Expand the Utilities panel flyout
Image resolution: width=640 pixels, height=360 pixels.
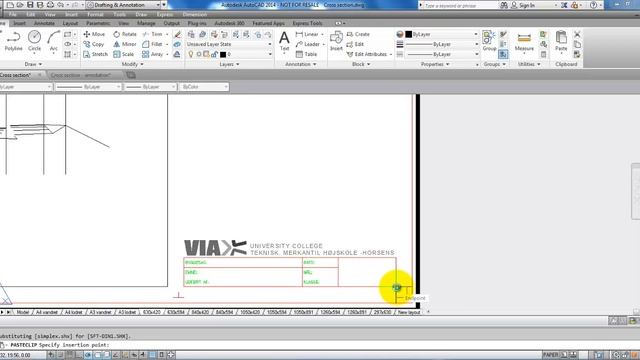pyautogui.click(x=529, y=64)
